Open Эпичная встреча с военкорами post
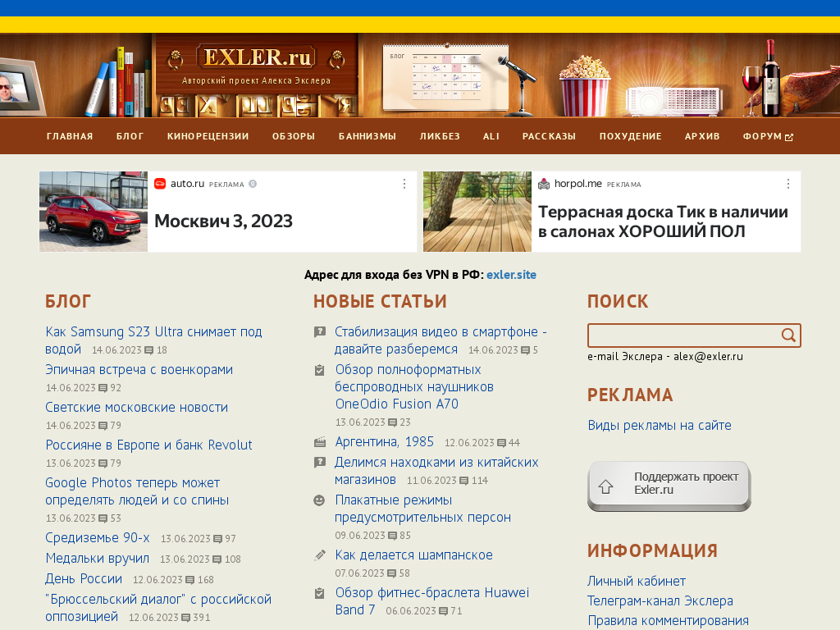The image size is (840, 630). [139, 370]
